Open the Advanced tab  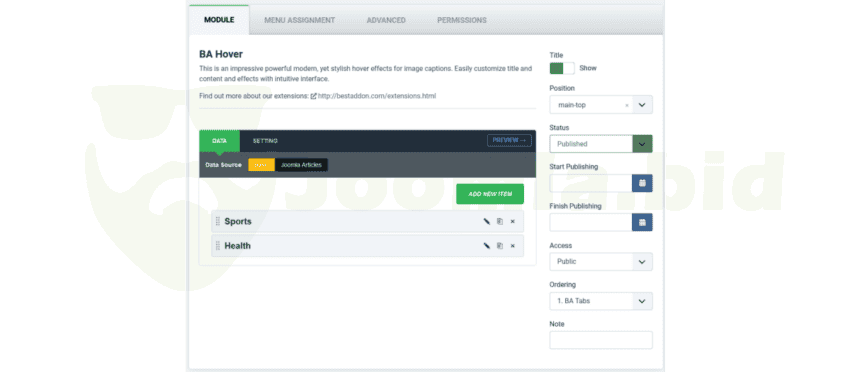click(386, 20)
